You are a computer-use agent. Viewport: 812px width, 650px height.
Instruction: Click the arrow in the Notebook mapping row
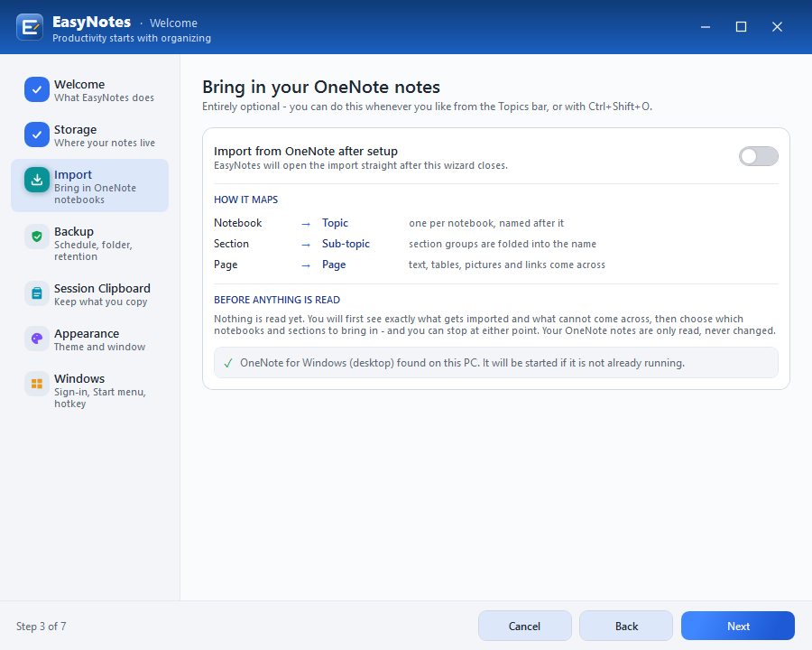(306, 224)
